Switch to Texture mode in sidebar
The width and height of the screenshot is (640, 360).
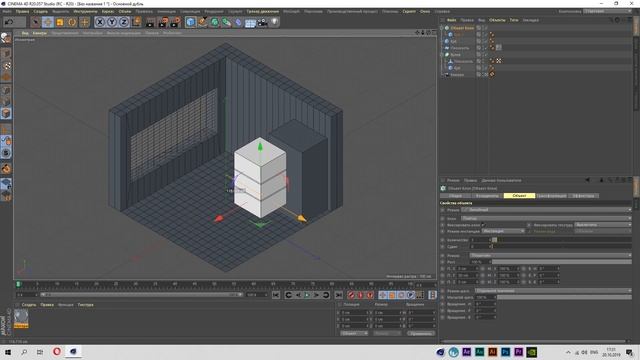6,65
